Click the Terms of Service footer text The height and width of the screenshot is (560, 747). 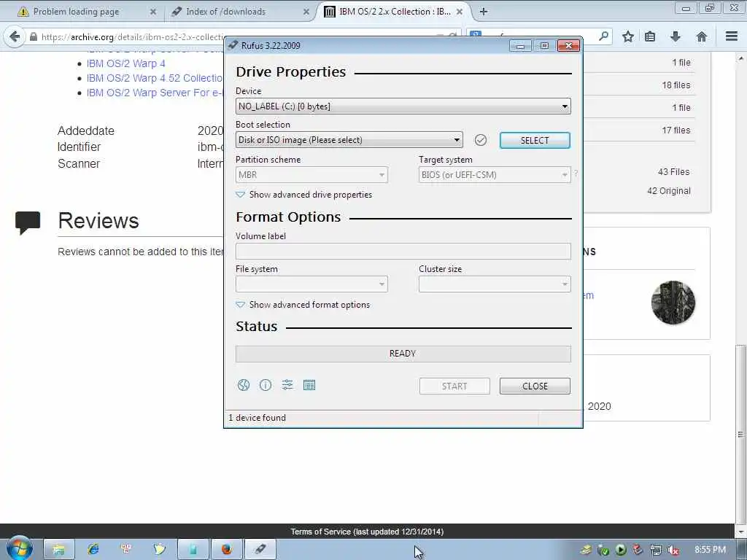coord(368,532)
